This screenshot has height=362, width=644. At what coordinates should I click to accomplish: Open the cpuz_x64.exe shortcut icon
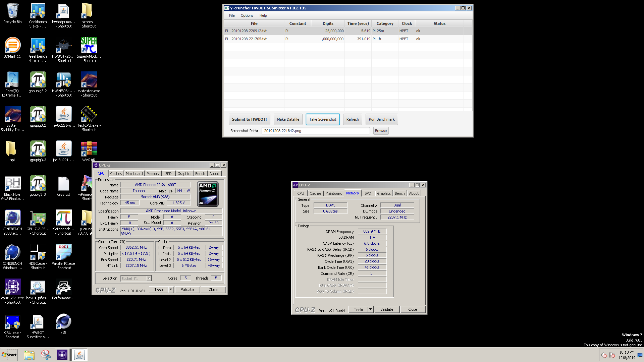tap(12, 292)
